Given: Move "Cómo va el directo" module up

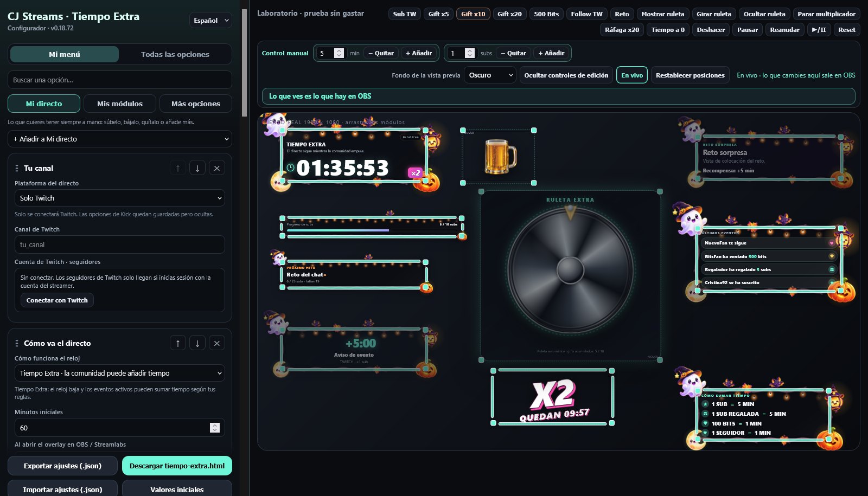Looking at the screenshot, I should pos(178,343).
